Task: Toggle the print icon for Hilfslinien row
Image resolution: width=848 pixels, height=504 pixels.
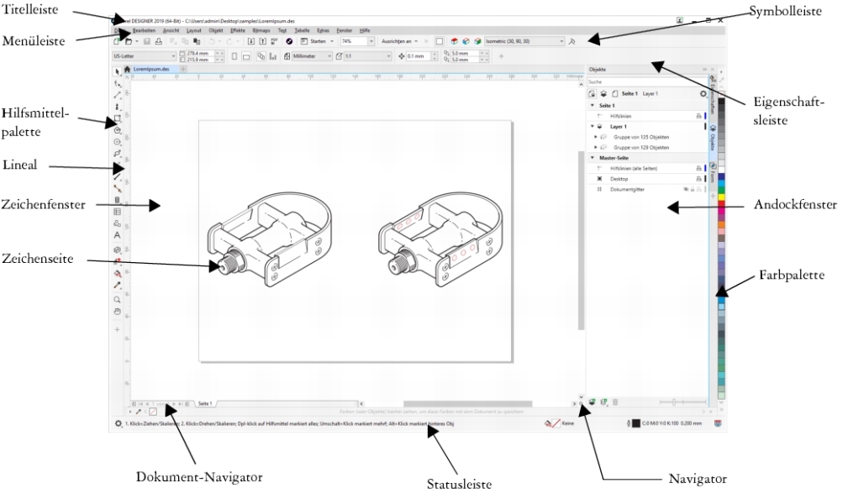Action: pyautogui.click(x=697, y=116)
